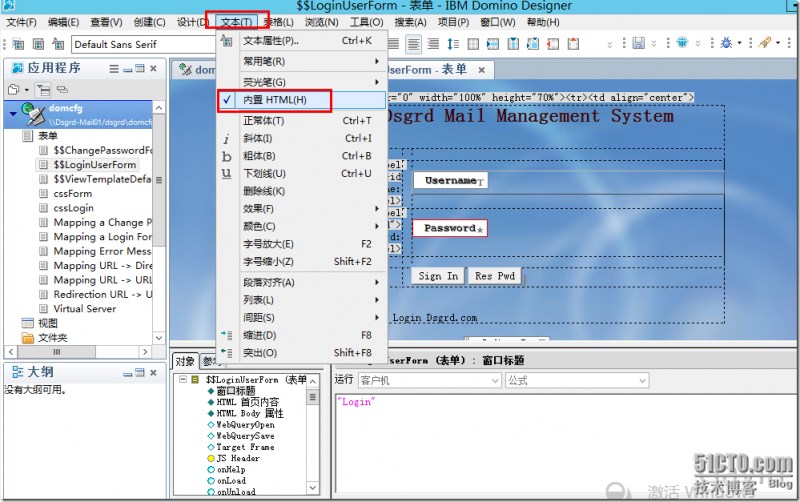800x502 pixels.
Task: Select JS Header in the object list
Action: coord(238,458)
